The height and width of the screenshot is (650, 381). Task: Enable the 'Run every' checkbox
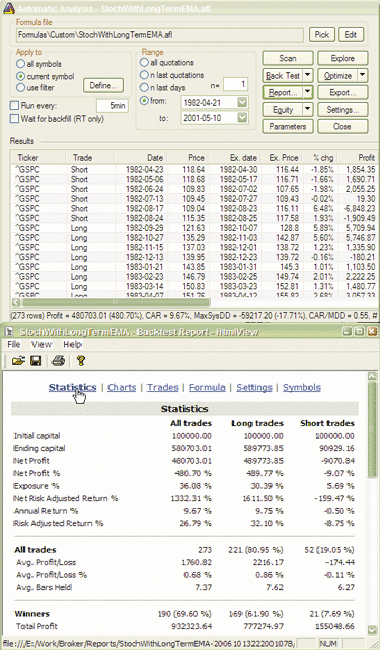[15, 106]
